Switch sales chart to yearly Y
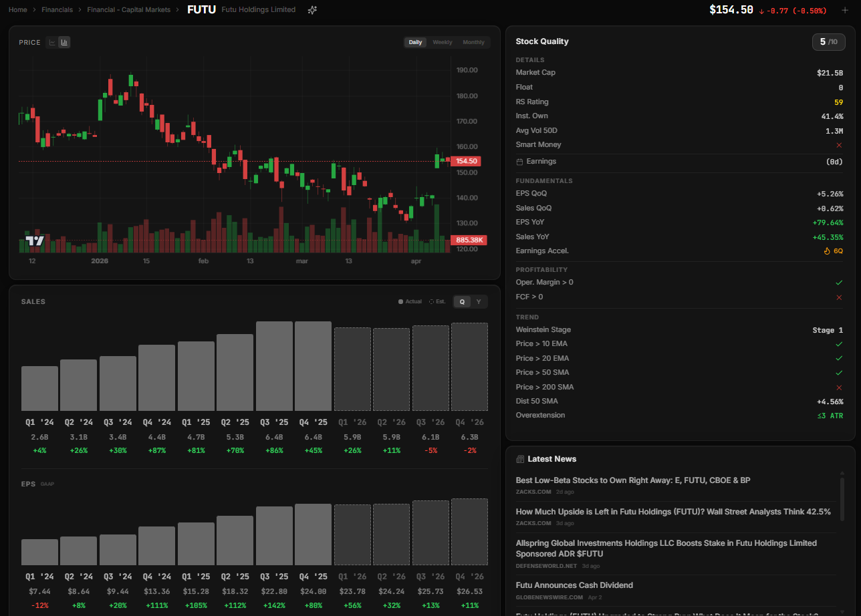 [478, 302]
